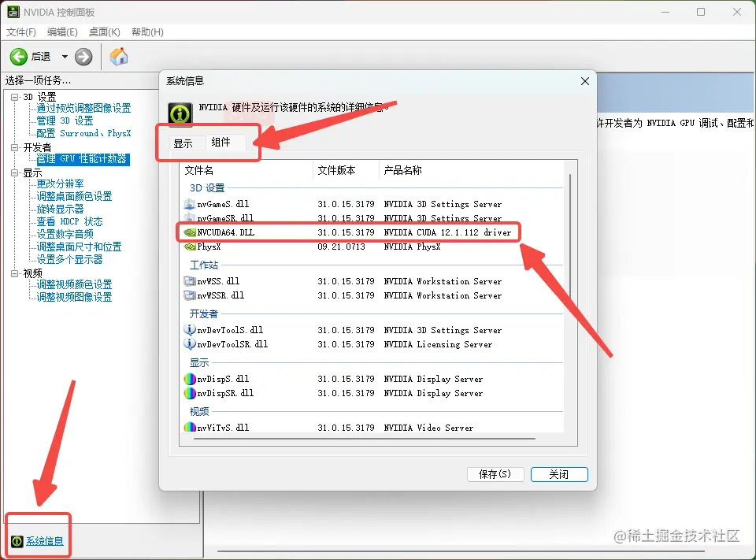Select 调整视频图像设置 in tree

[x=74, y=297]
